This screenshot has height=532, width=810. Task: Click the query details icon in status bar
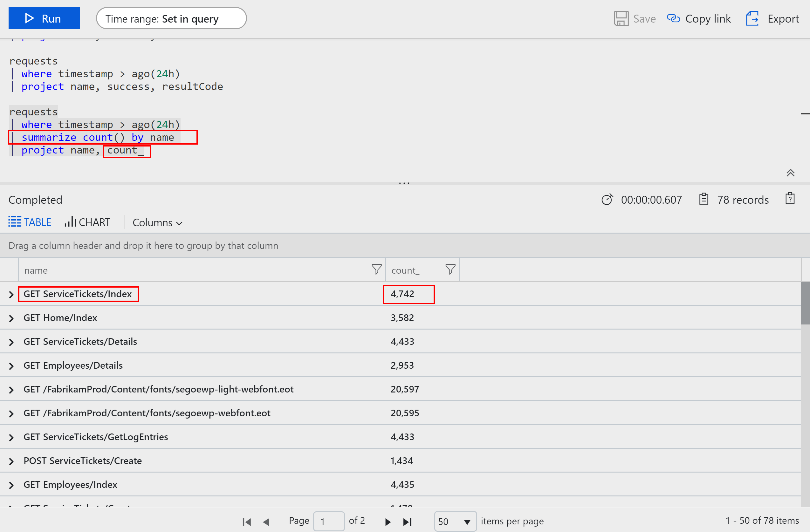790,199
